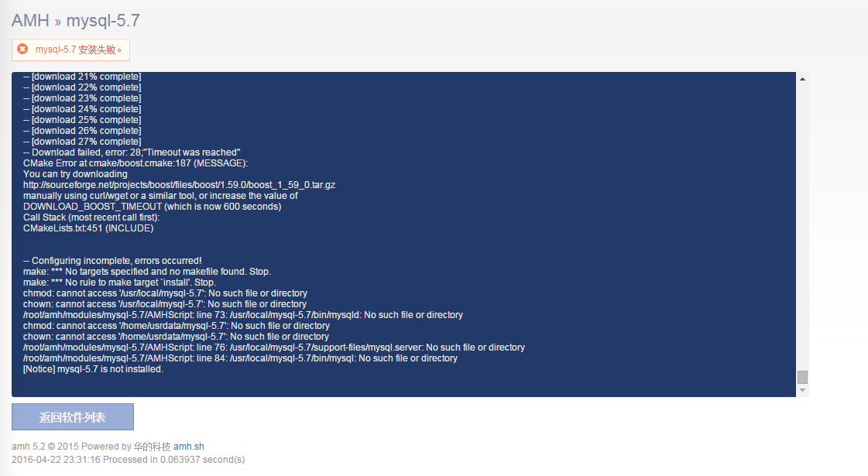Click the 'mysql-5.7 安装失败' notice text

(78, 50)
